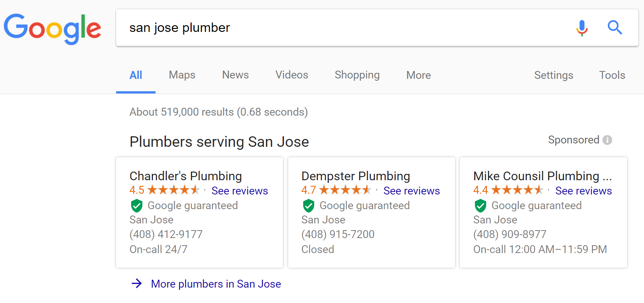The width and height of the screenshot is (644, 303).
Task: Open the Settings menu
Action: [x=553, y=75]
